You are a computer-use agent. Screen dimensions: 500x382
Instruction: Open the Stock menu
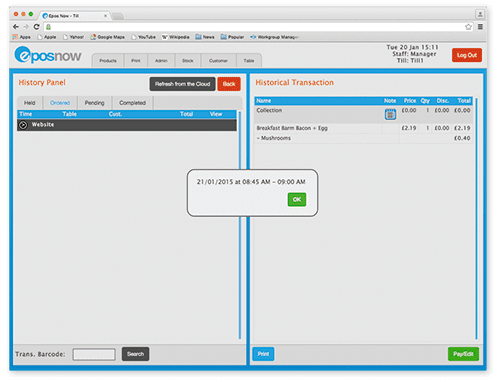pyautogui.click(x=188, y=61)
